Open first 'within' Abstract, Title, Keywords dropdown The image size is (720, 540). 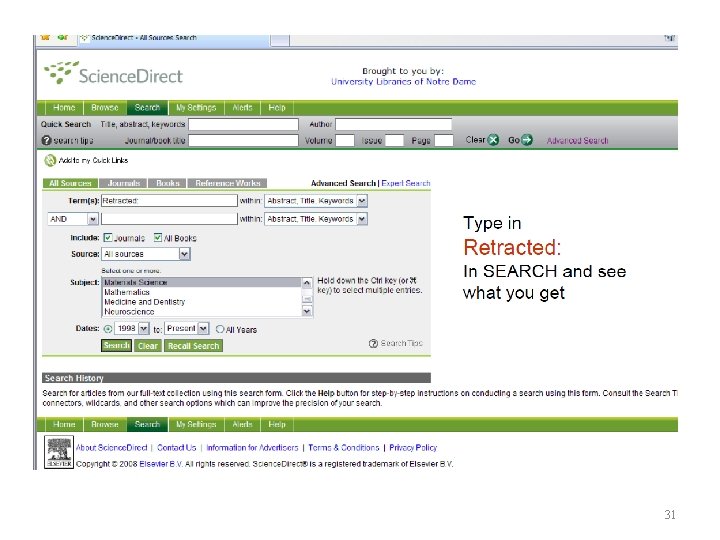316,201
